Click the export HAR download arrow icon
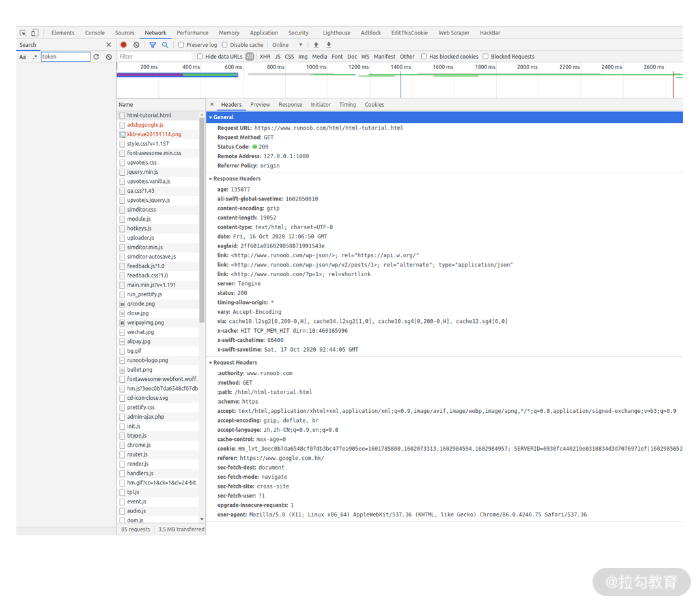This screenshot has width=700, height=605. (329, 45)
